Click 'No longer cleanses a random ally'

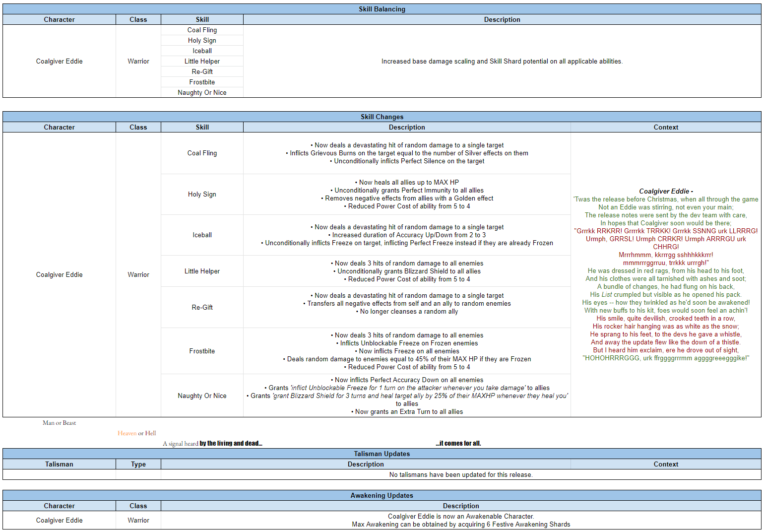407,311
